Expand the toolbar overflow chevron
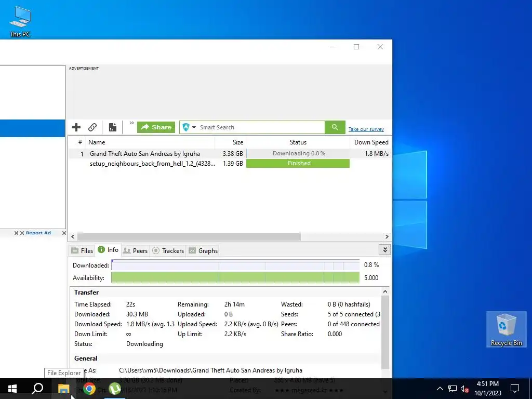This screenshot has height=399, width=532. (131, 123)
